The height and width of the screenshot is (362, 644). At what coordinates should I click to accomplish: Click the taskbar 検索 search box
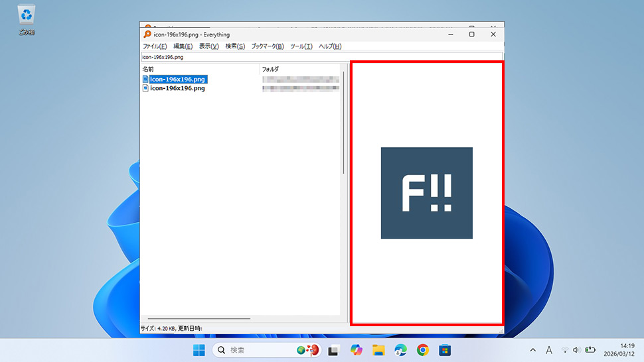click(x=267, y=350)
